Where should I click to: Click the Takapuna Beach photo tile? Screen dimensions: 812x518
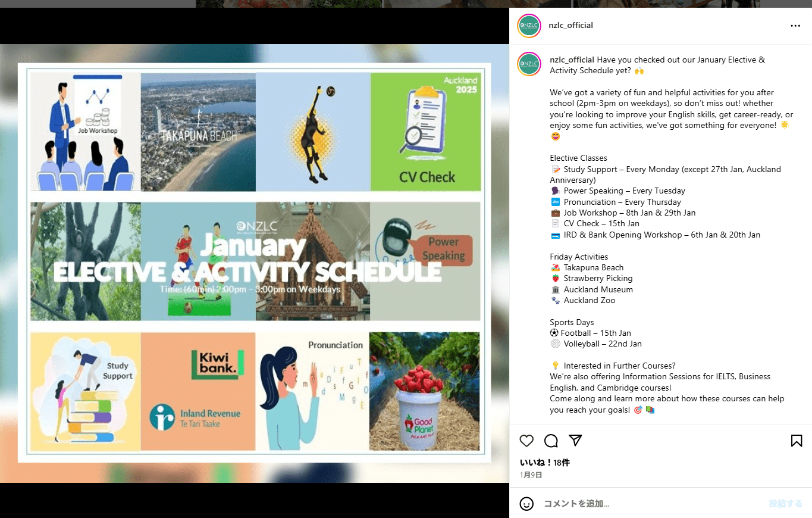(198, 132)
